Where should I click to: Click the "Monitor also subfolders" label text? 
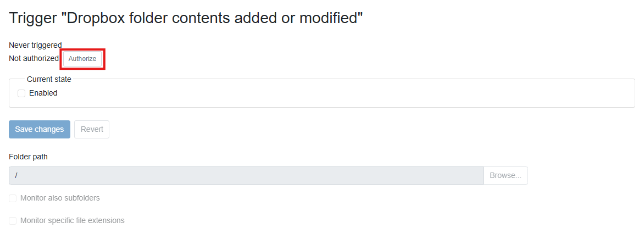coord(60,198)
